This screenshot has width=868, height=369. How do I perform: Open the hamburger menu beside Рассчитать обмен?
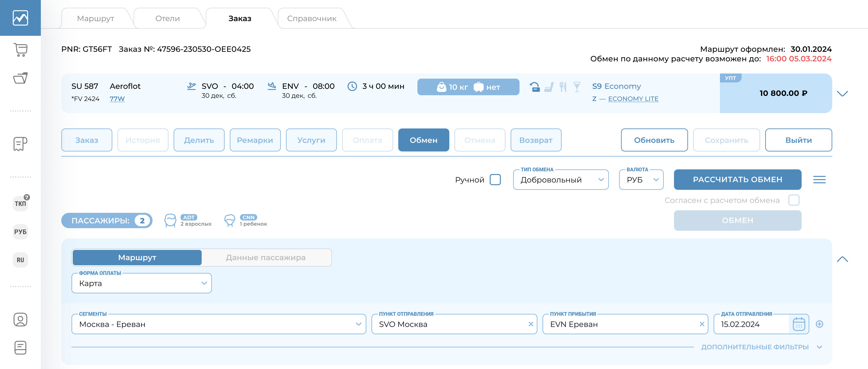(x=819, y=179)
